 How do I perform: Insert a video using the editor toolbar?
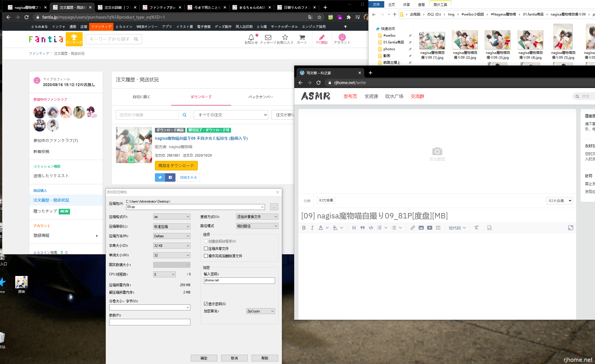click(429, 228)
